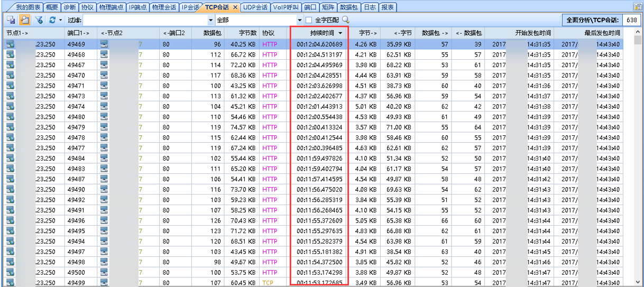The width and height of the screenshot is (644, 287).
Task: Switch to the UDP会话 tab
Action: click(255, 7)
